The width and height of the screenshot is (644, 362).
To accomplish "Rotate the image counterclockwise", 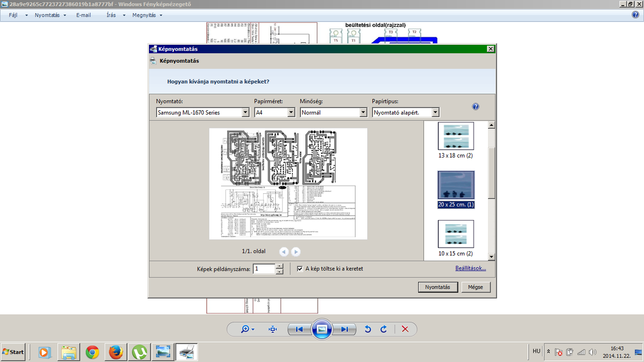I will pos(368,329).
